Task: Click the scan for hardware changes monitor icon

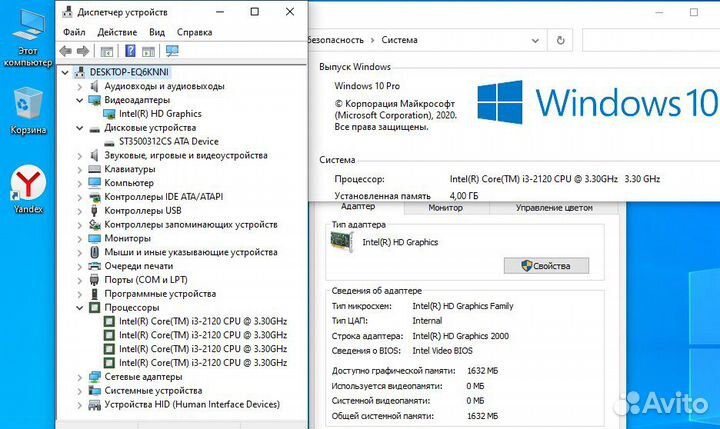Action: click(x=172, y=51)
